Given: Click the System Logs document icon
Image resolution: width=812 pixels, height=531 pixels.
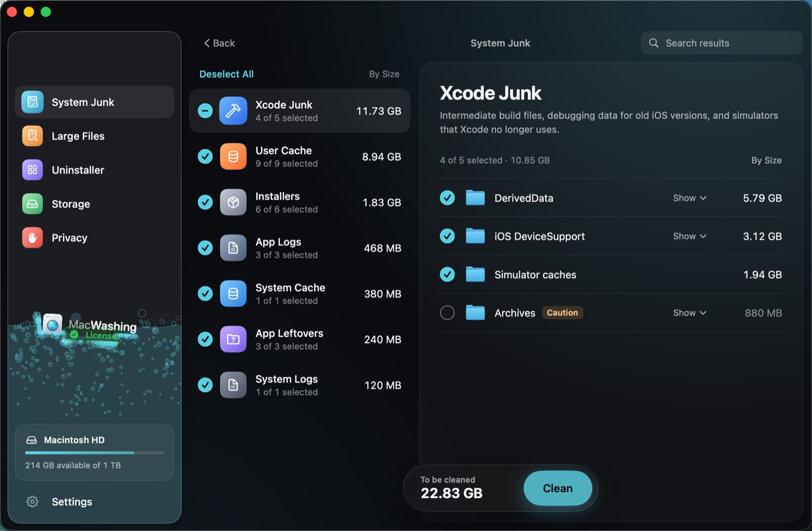Looking at the screenshot, I should point(233,385).
